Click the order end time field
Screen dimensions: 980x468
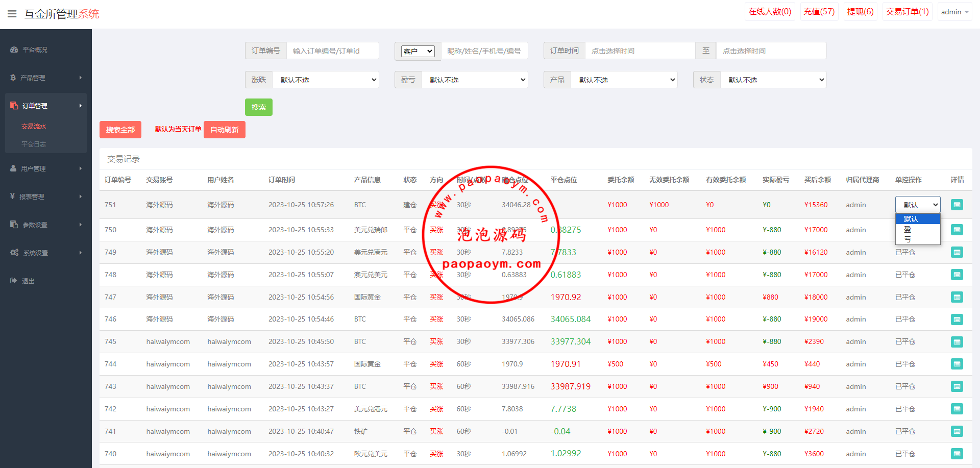[771, 51]
